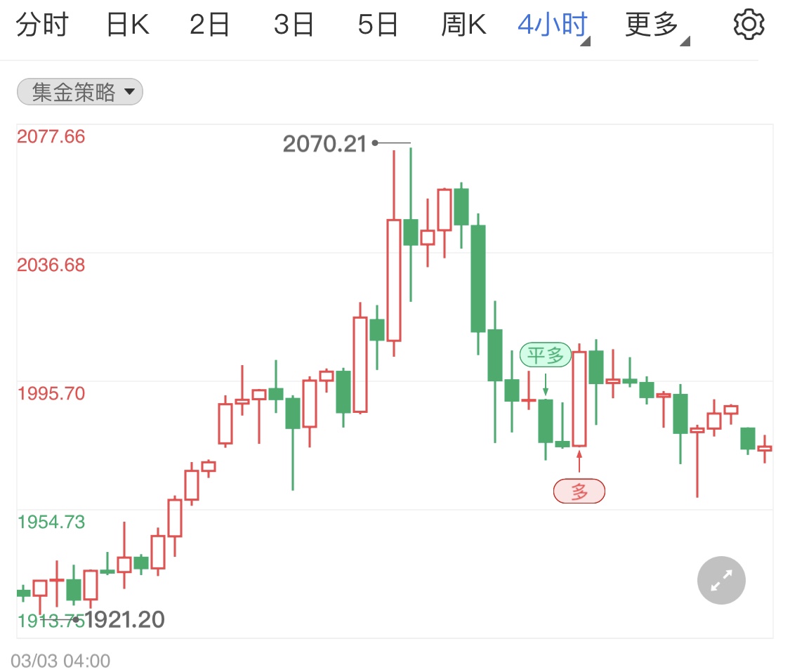Open chart settings gear icon
Image resolution: width=790 pixels, height=672 pixels.
point(749,25)
